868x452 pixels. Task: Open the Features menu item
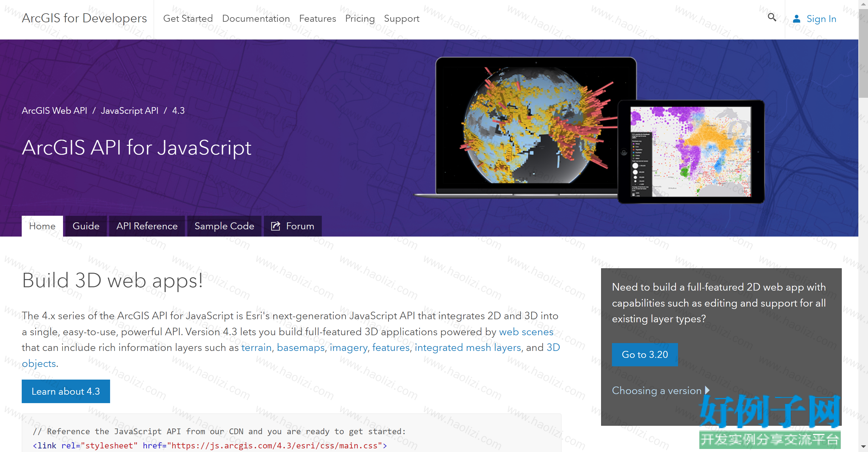(317, 18)
